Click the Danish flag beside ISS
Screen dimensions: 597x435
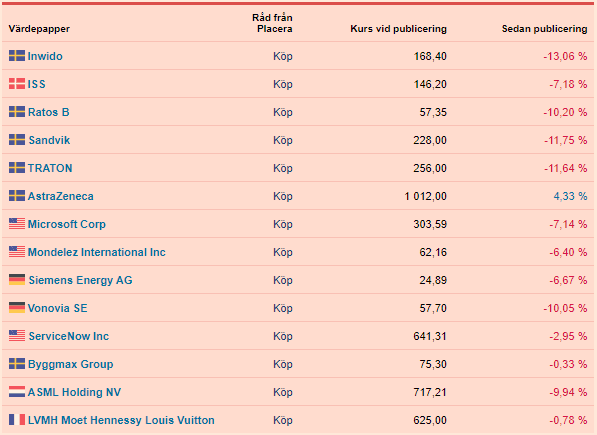[x=17, y=84]
